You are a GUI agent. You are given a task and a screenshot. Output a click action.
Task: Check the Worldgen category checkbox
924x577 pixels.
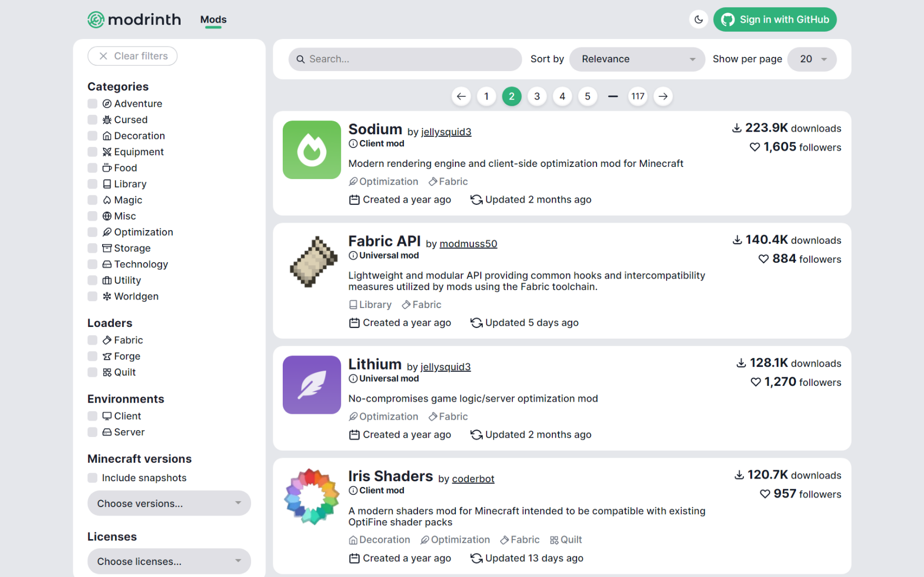[93, 296]
